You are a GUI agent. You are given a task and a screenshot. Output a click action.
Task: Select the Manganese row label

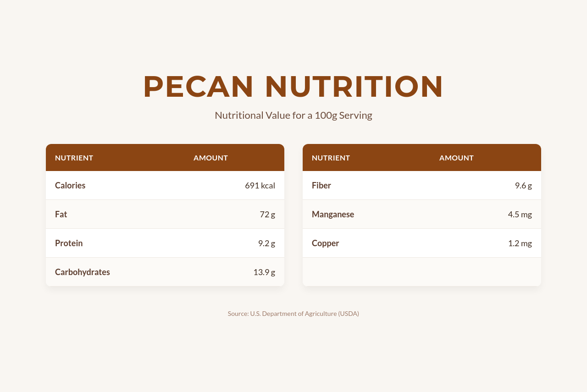point(333,214)
